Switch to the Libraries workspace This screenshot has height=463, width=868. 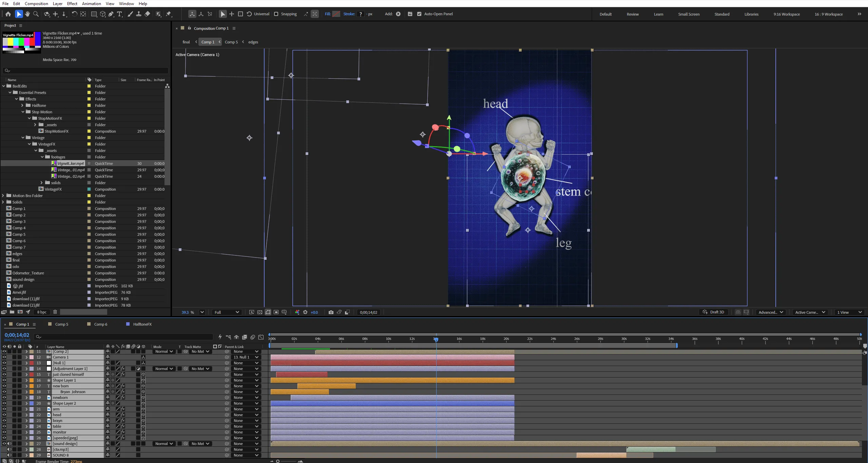click(751, 14)
